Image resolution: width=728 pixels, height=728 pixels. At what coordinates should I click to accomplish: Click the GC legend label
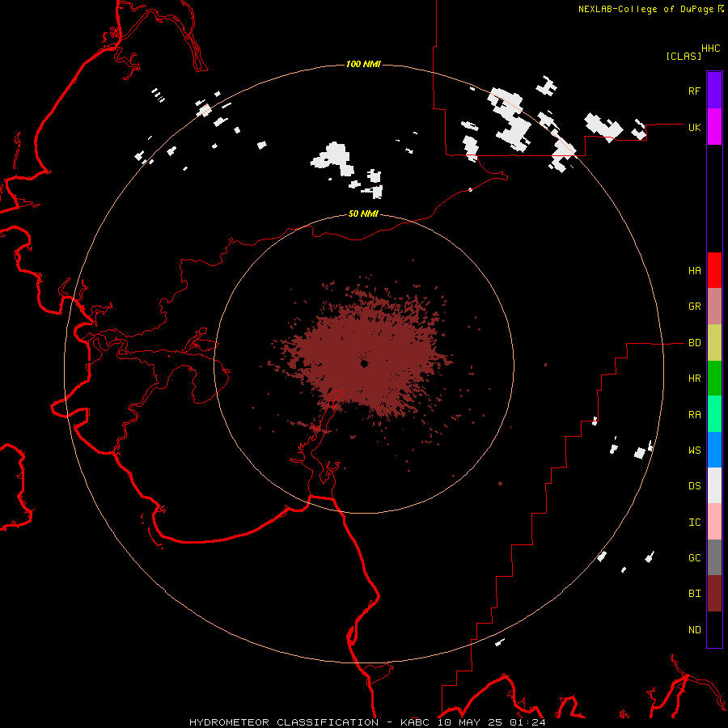694,558
